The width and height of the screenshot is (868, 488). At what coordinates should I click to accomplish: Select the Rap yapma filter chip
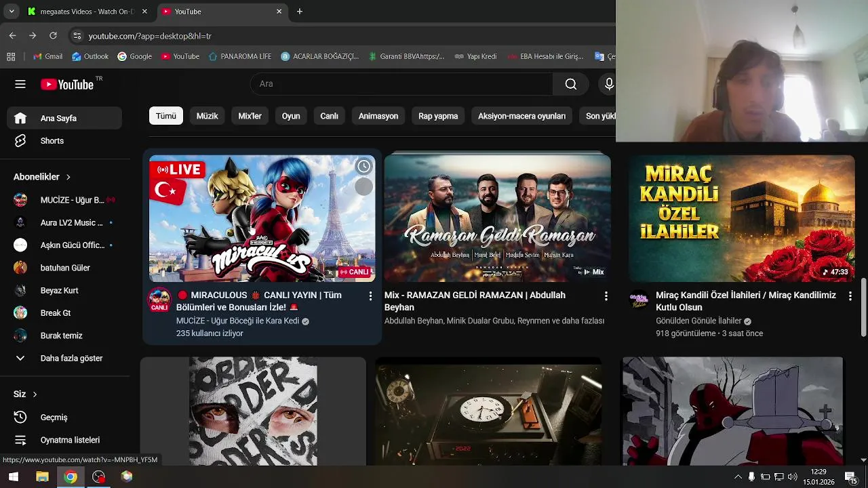438,116
